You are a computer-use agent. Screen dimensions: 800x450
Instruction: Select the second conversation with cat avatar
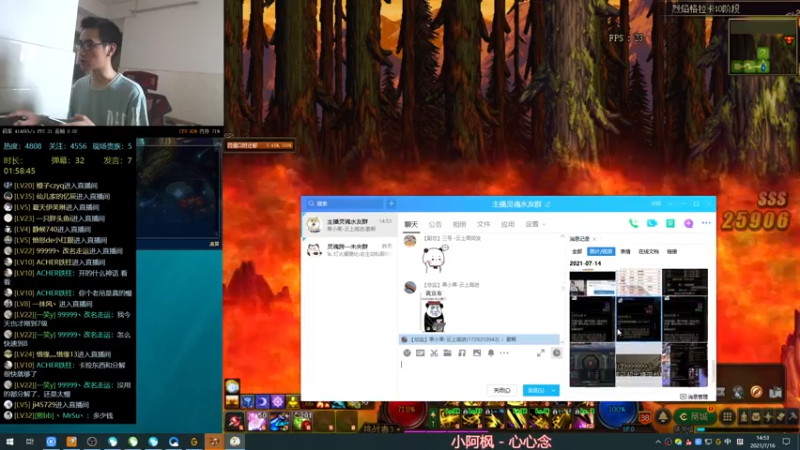point(350,249)
